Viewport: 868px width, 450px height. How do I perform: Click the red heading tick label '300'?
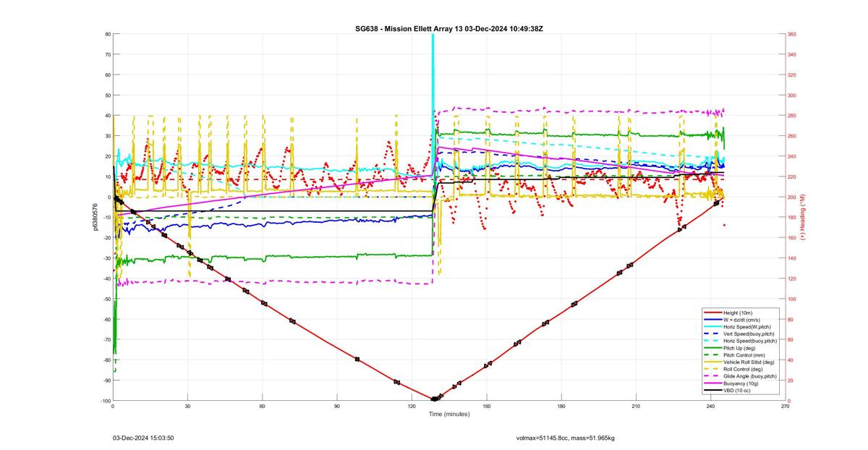(x=792, y=95)
